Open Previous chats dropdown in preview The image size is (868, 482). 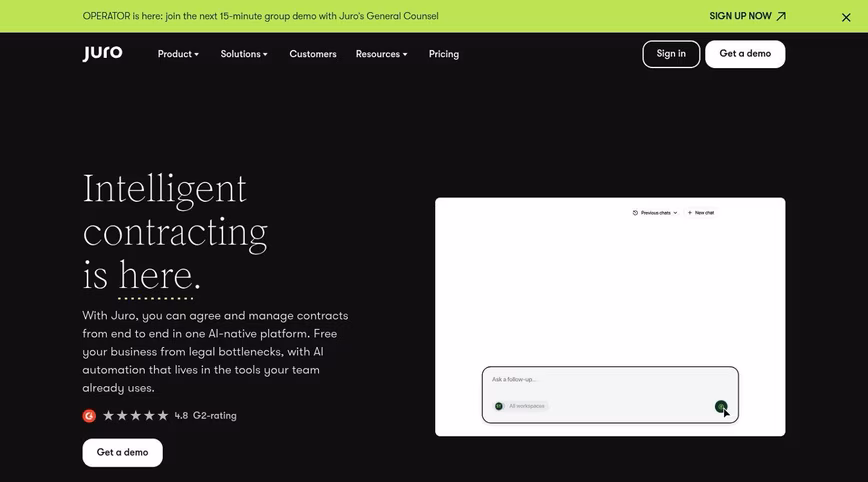tap(655, 213)
